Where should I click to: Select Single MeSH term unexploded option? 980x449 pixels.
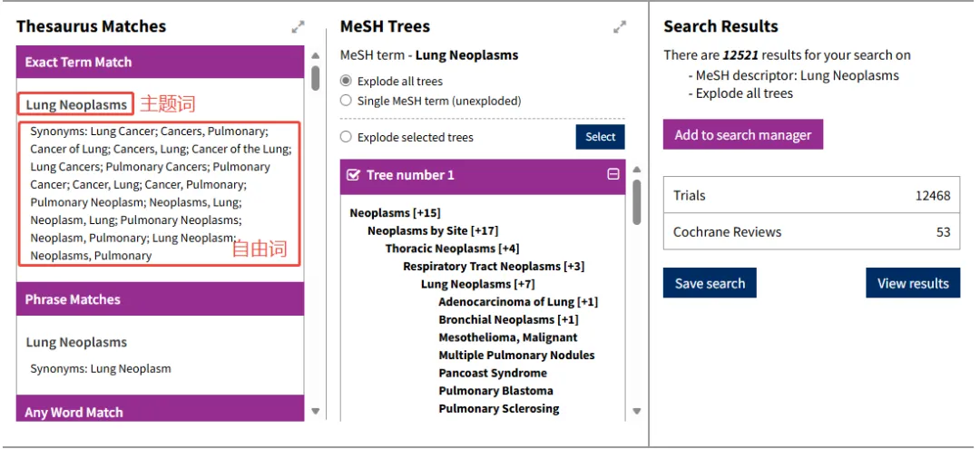point(346,101)
